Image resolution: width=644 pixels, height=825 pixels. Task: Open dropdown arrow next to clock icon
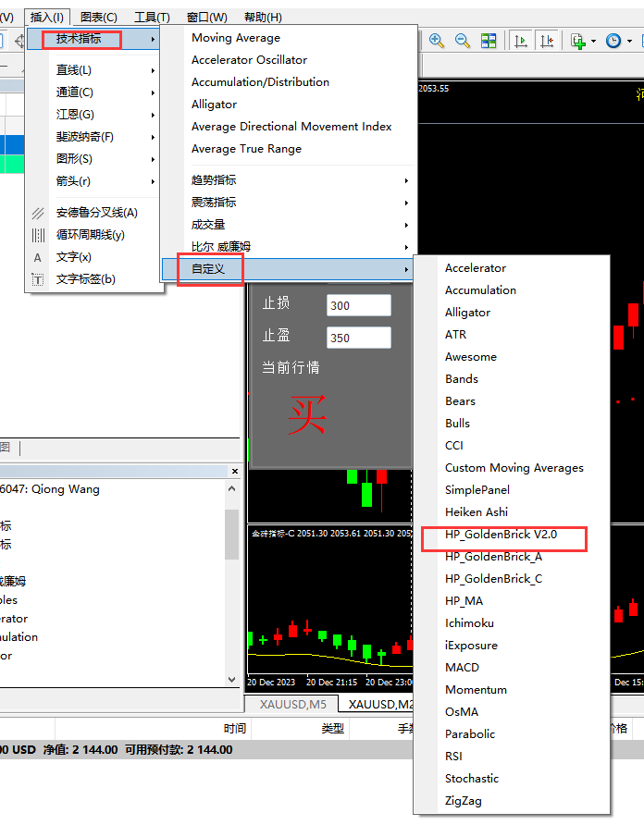[x=630, y=41]
